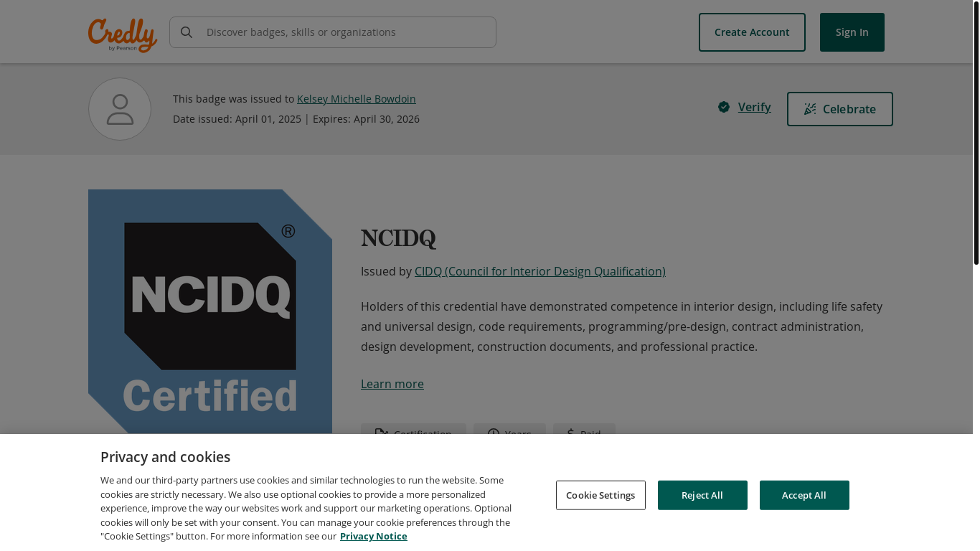Select the Years duration tag chip
This screenshot has height=551, width=980.
point(509,429)
